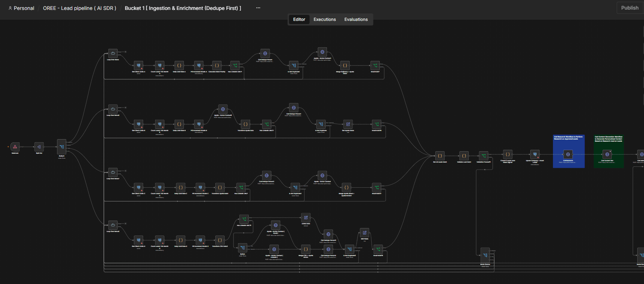Image resolution: width=644 pixels, height=284 pixels.
Task: Select the top Loop Over Items node
Action: click(113, 53)
